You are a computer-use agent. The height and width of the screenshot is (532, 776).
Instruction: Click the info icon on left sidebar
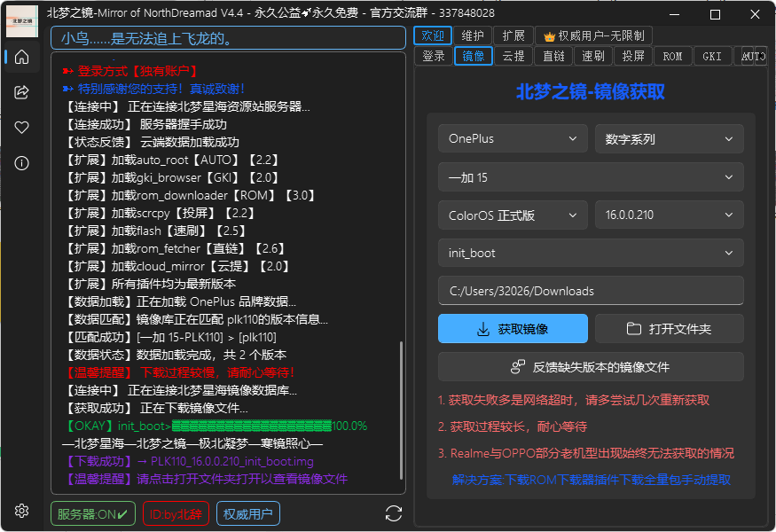point(21,161)
